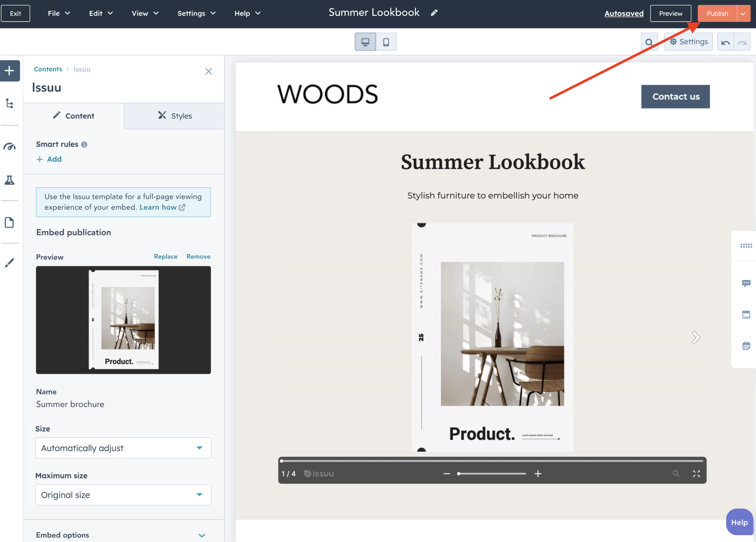Open the File menu
Image resolution: width=756 pixels, height=542 pixels.
pyautogui.click(x=59, y=13)
